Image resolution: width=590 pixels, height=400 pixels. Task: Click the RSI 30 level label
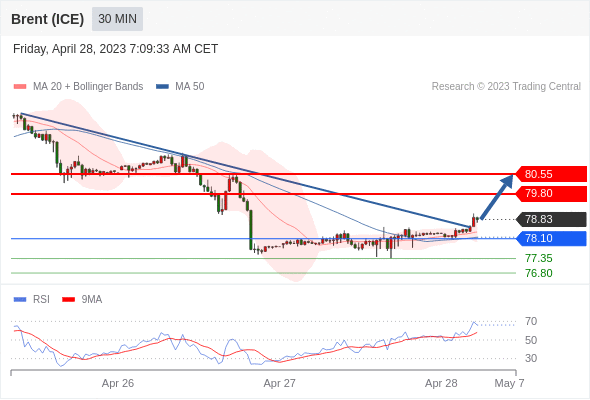pos(531,358)
